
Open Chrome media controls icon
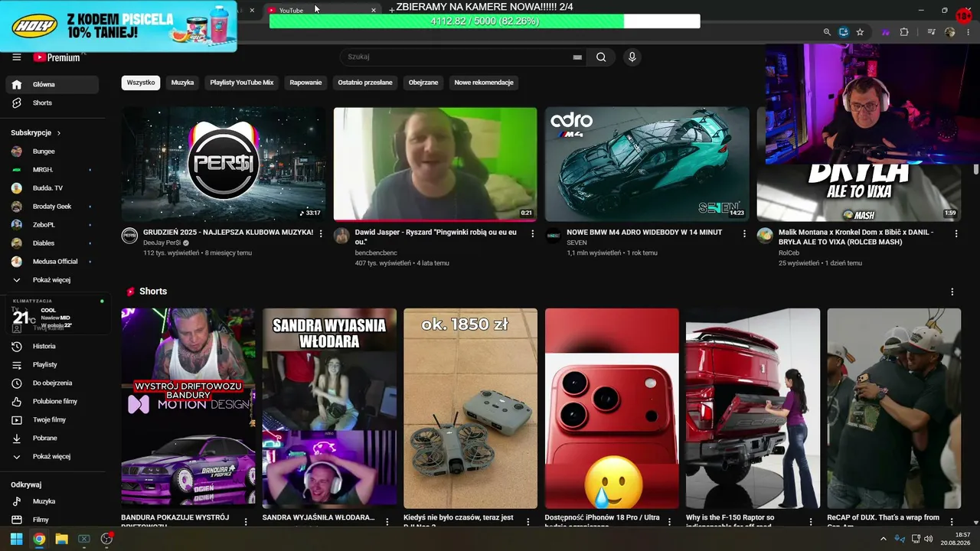[x=931, y=32]
